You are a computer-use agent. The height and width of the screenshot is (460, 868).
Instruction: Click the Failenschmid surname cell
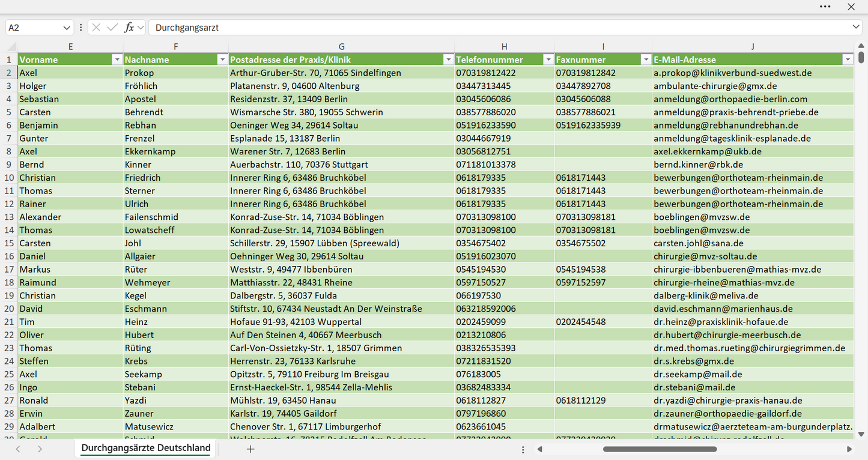pyautogui.click(x=175, y=217)
